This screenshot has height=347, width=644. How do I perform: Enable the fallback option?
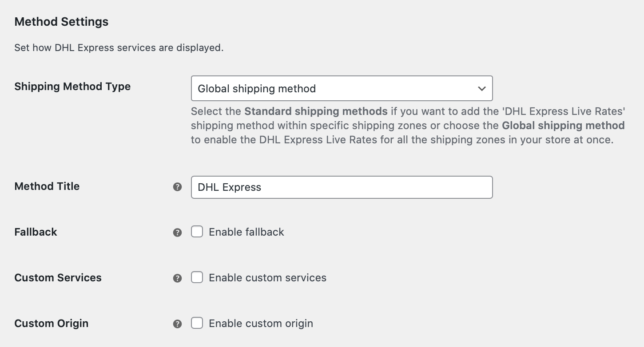point(197,231)
